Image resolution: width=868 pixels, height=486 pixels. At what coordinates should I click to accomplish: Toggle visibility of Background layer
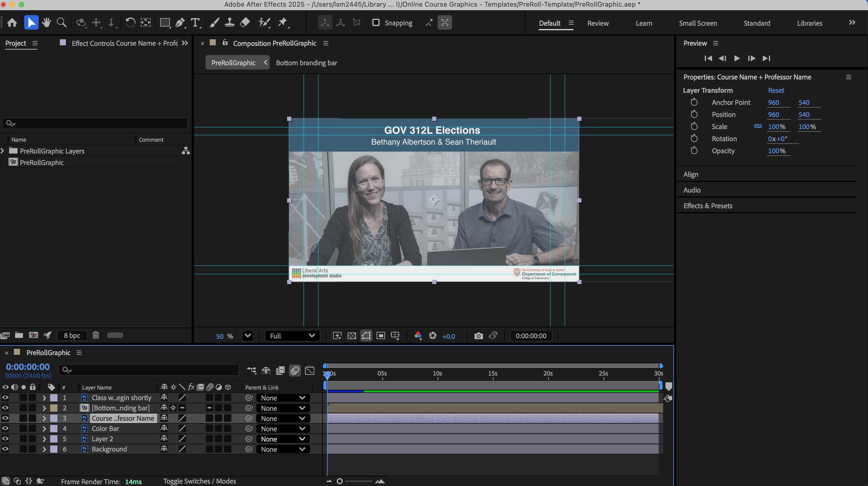(5, 449)
